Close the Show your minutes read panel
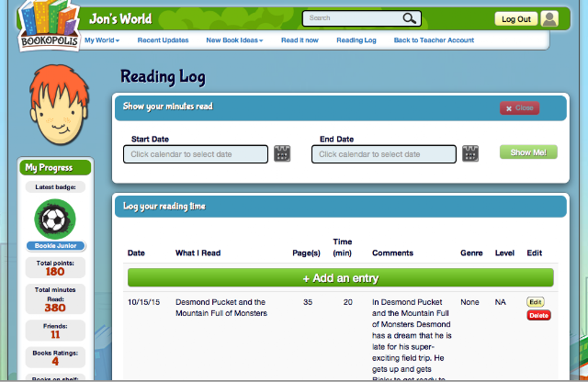Viewport: 588px width, 382px height. tap(519, 108)
